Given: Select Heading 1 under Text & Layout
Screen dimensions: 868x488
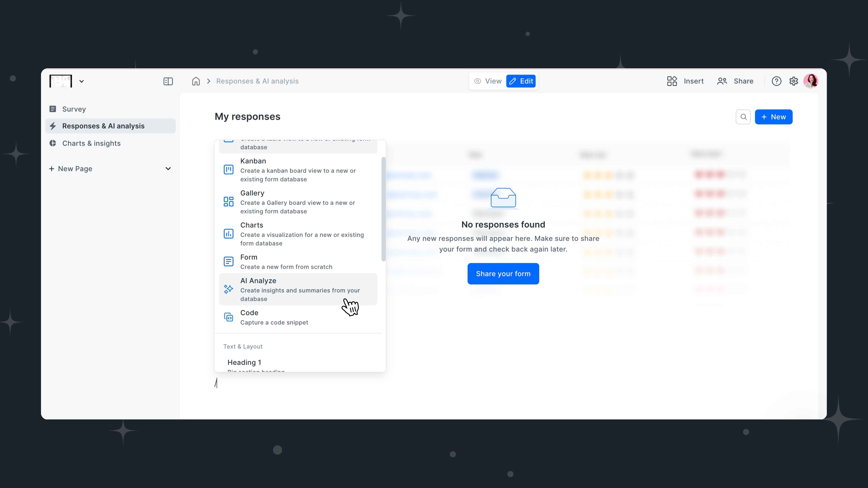Looking at the screenshot, I should [x=298, y=365].
